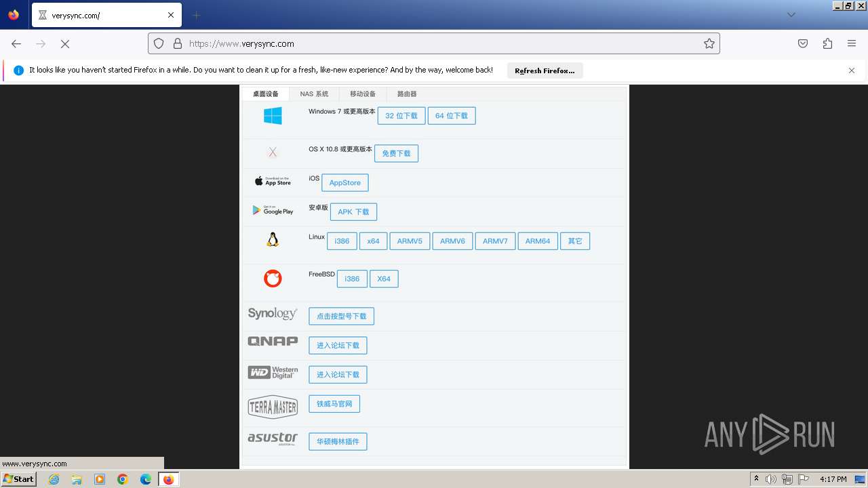Download Linux ARMV6 build
This screenshot has width=868, height=488.
452,241
